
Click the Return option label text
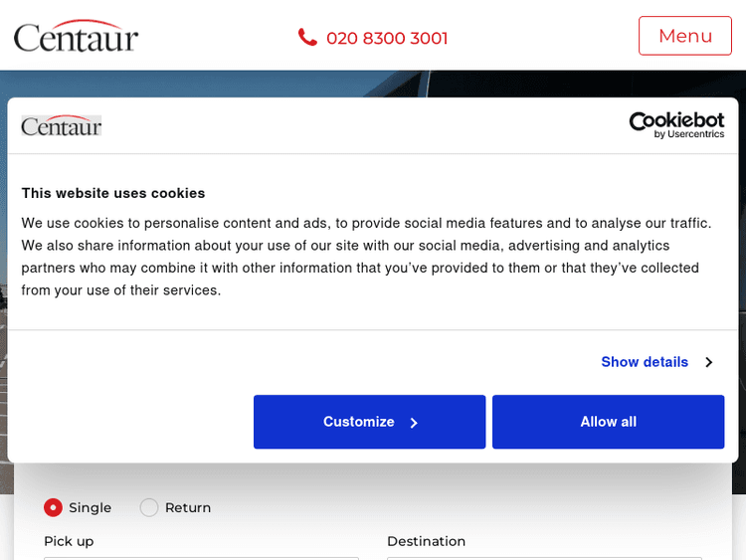pos(188,507)
